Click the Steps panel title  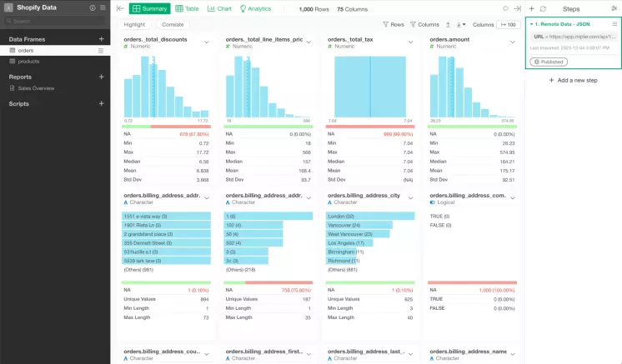571,8
